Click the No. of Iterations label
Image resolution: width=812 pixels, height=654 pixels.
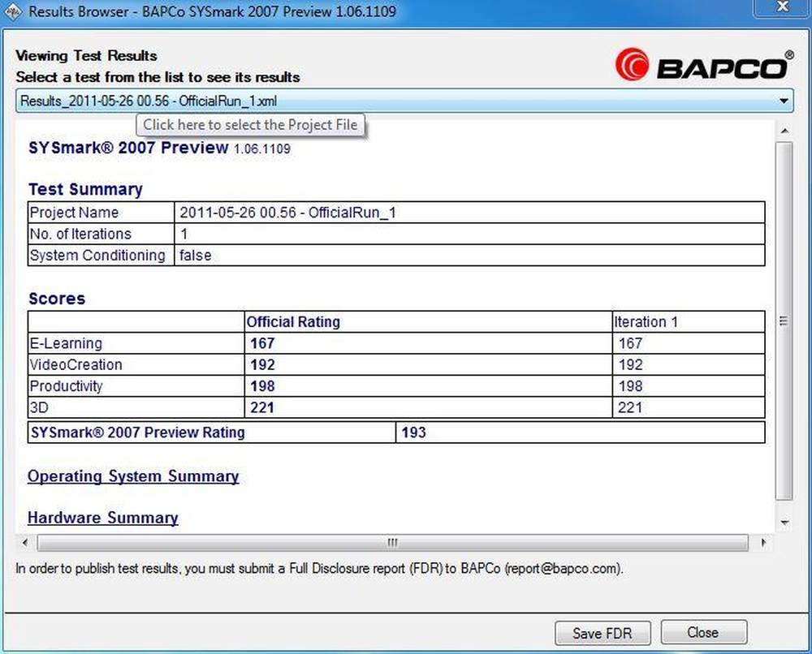(80, 234)
